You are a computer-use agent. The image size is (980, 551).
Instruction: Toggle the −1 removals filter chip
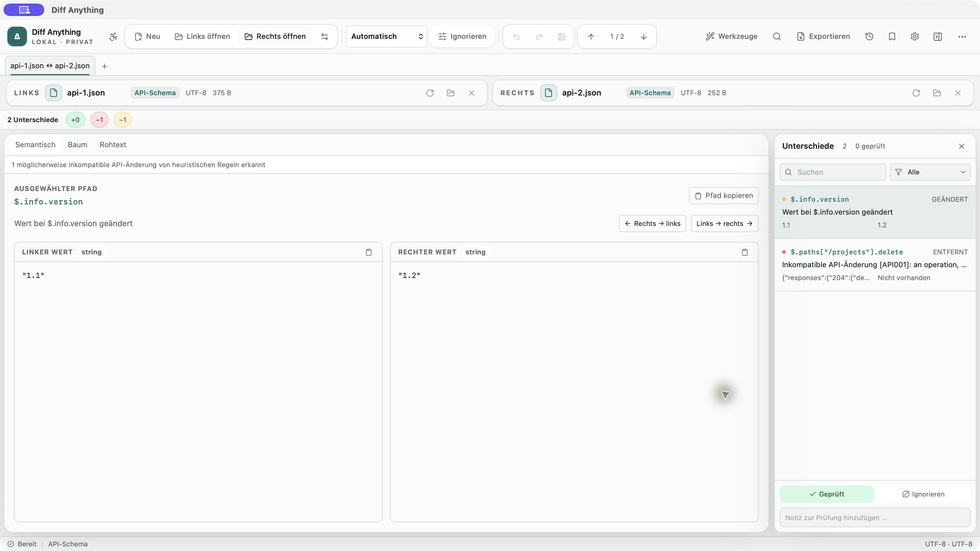click(99, 120)
